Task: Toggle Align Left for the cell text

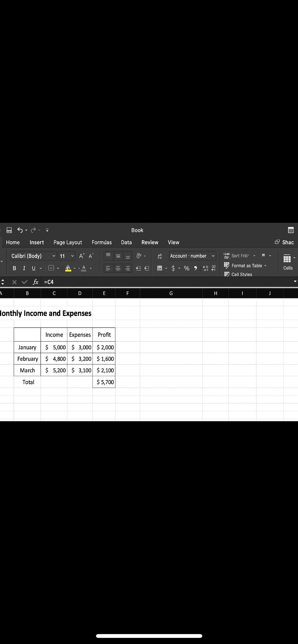Action: [x=108, y=268]
